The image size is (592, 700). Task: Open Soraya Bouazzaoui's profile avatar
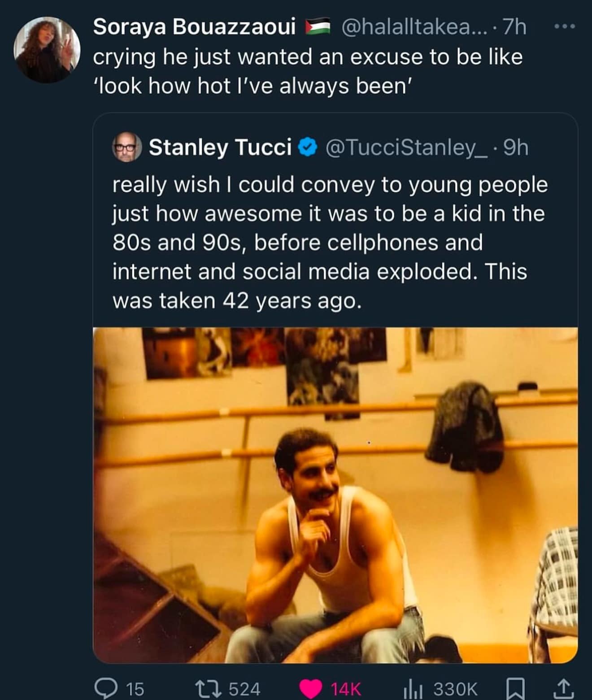[x=47, y=49]
